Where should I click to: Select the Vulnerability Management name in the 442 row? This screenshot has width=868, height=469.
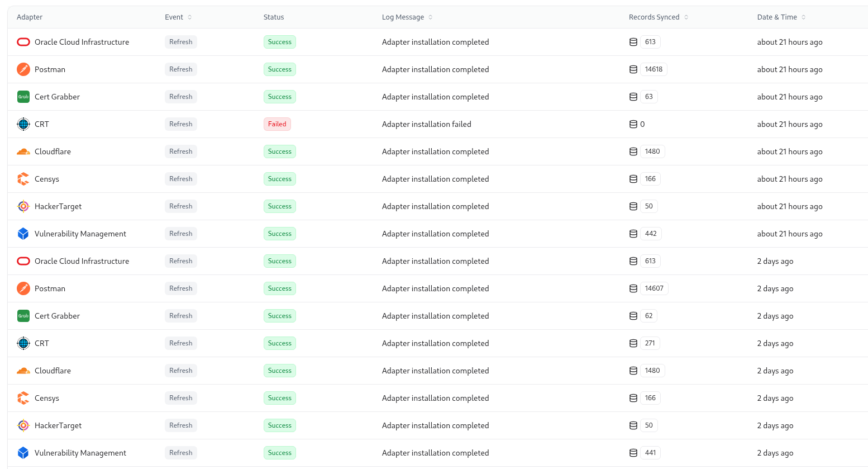(x=80, y=234)
